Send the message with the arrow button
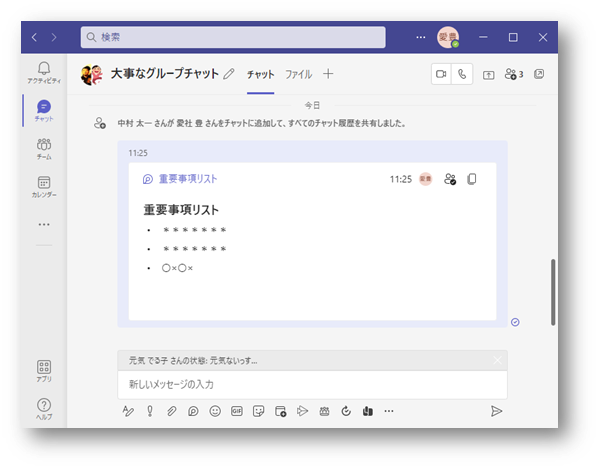This screenshot has width=600, height=470. pos(496,411)
